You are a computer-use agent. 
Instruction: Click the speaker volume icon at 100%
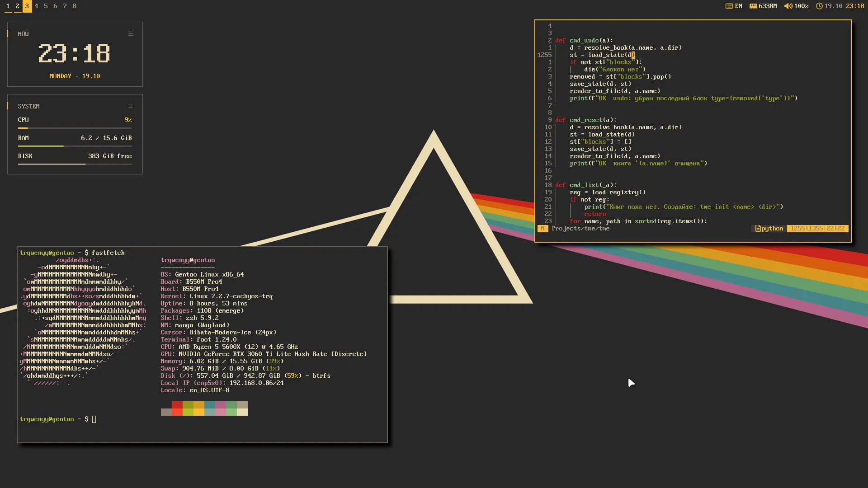(x=788, y=6)
